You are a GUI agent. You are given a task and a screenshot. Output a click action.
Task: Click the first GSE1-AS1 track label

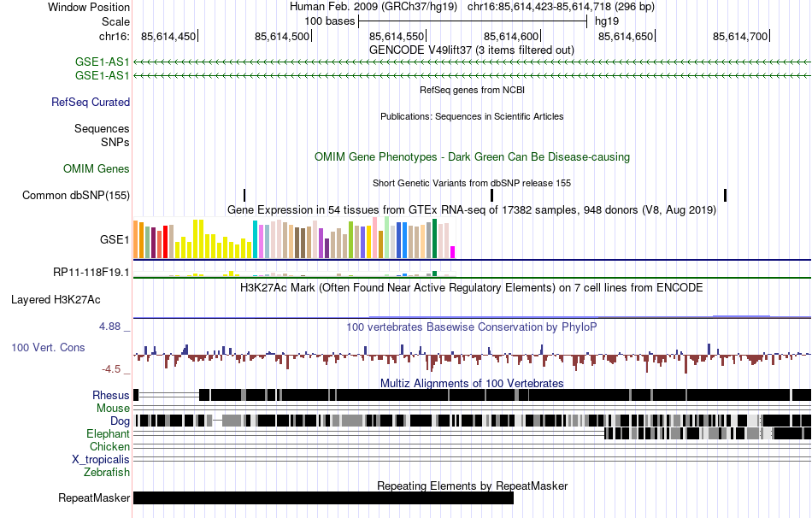pos(102,62)
